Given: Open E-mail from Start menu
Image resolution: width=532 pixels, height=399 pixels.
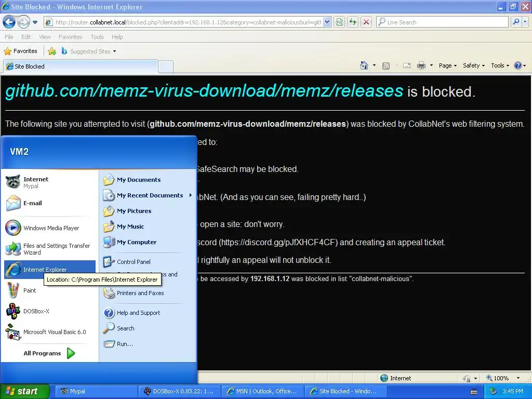Looking at the screenshot, I should [x=50, y=203].
